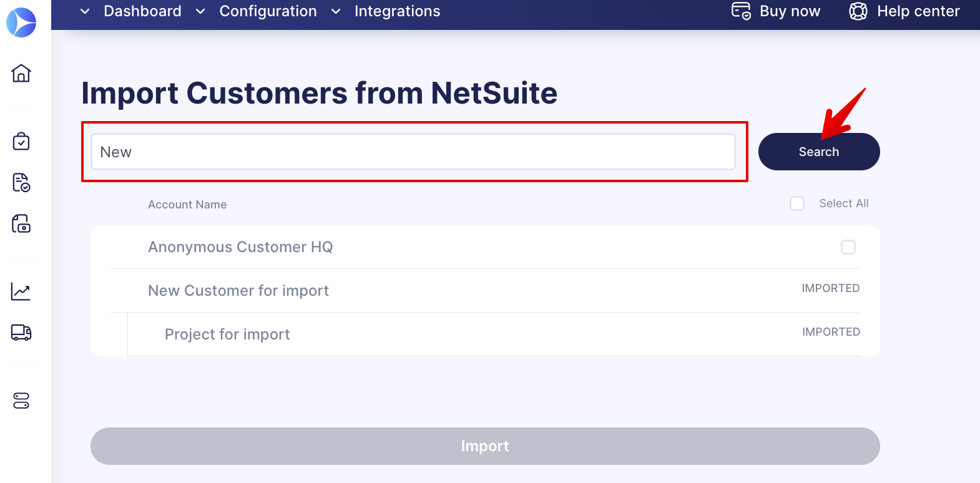This screenshot has width=980, height=483.
Task: Expand the chevron left of Integrations
Action: [x=336, y=11]
